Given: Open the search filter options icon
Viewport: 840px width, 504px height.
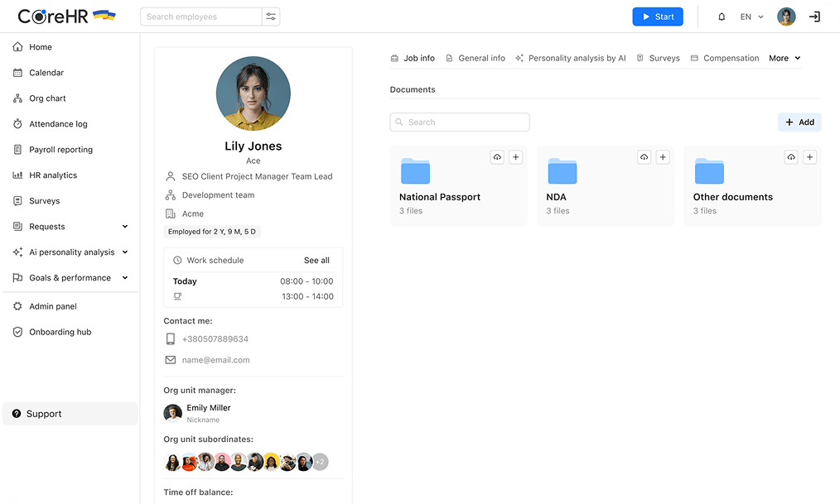Looking at the screenshot, I should (x=271, y=17).
